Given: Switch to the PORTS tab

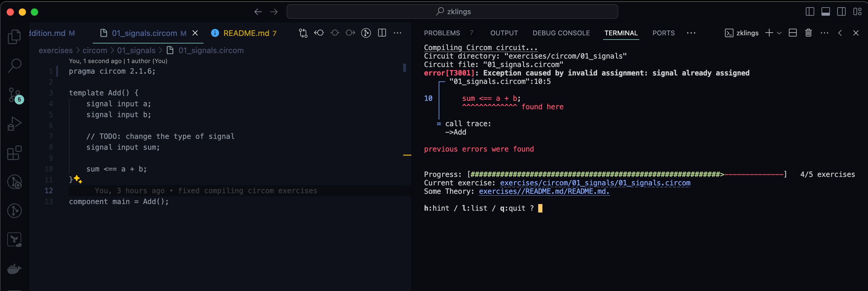Looking at the screenshot, I should (663, 33).
